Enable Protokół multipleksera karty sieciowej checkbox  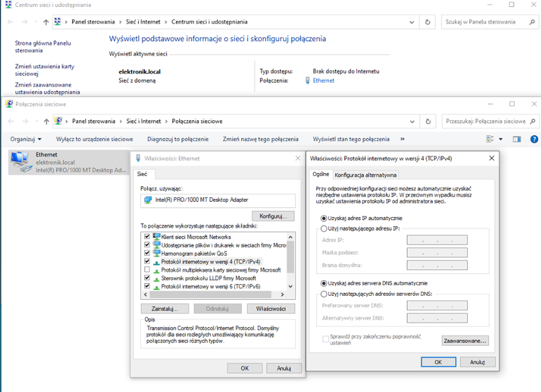[147, 270]
